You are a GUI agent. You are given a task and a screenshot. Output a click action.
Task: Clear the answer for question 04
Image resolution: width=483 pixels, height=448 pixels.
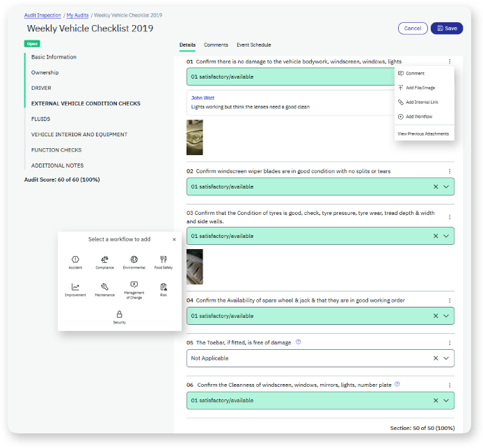click(x=436, y=316)
